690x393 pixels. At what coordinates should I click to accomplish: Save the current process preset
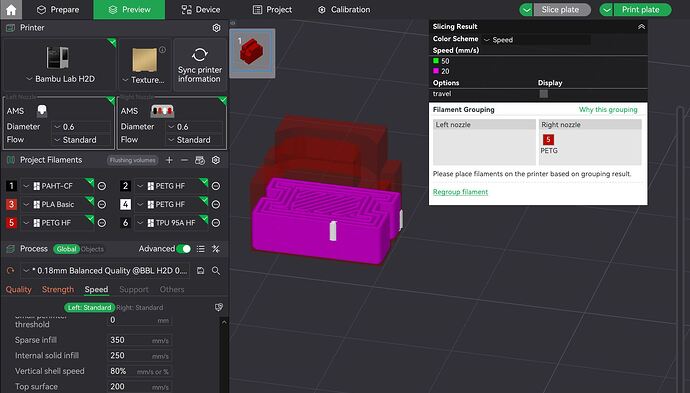pyautogui.click(x=201, y=271)
